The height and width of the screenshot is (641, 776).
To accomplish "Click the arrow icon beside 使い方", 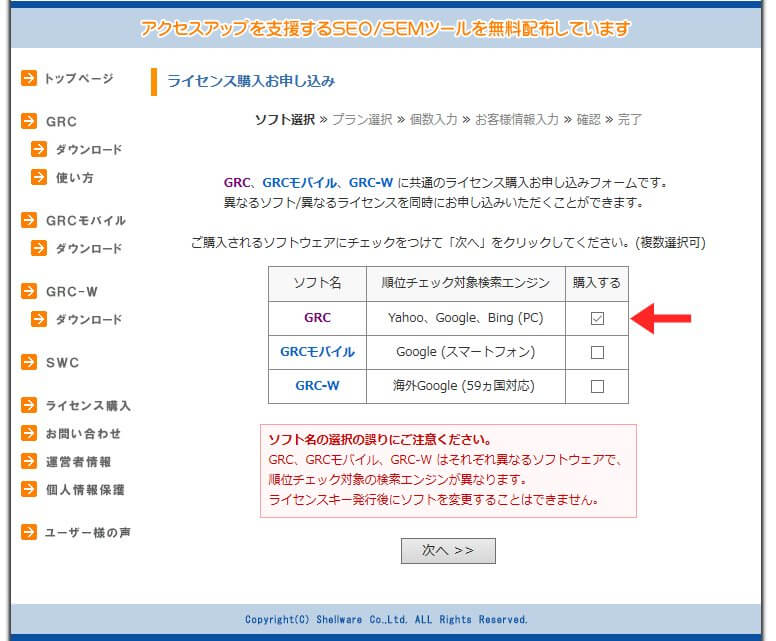I will [x=39, y=177].
